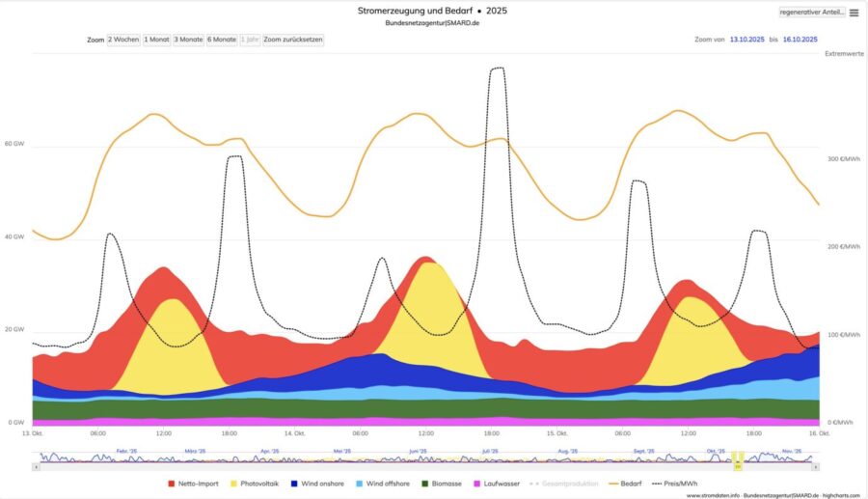Screen dimensions: 868x499
Task: Hide the Photovoltaik series via legend
Action: click(257, 484)
